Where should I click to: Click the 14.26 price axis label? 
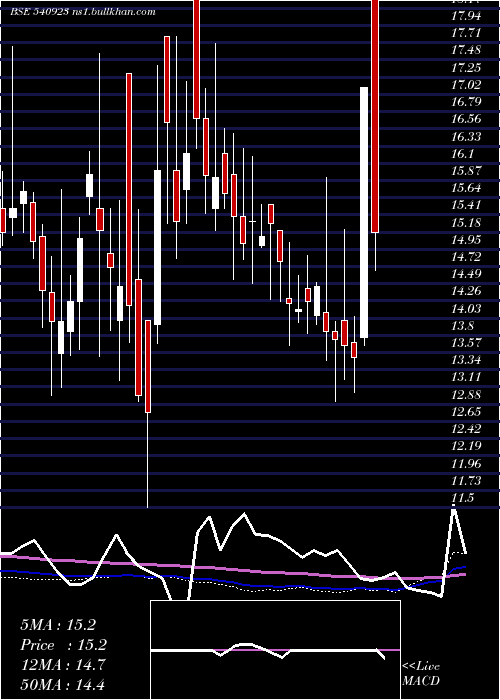(x=466, y=292)
